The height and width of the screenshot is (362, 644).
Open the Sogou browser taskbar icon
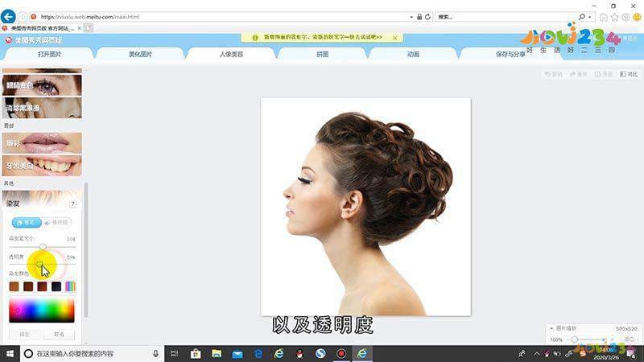[320, 353]
